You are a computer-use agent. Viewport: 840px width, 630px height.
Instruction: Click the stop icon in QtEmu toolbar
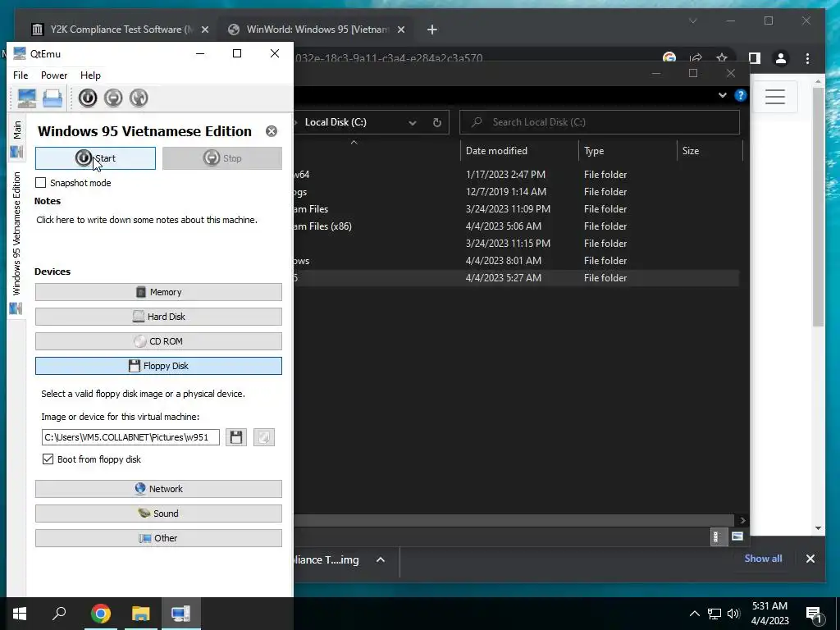pyautogui.click(x=113, y=98)
